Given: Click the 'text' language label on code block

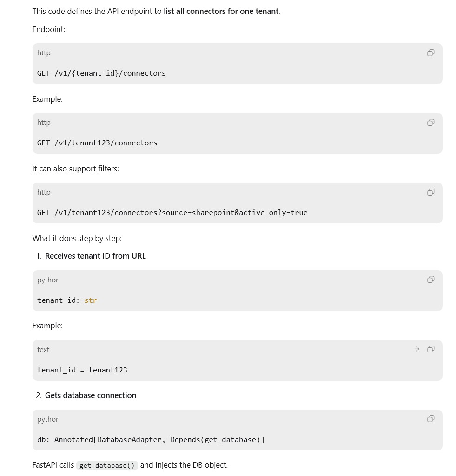Looking at the screenshot, I should pos(43,350).
